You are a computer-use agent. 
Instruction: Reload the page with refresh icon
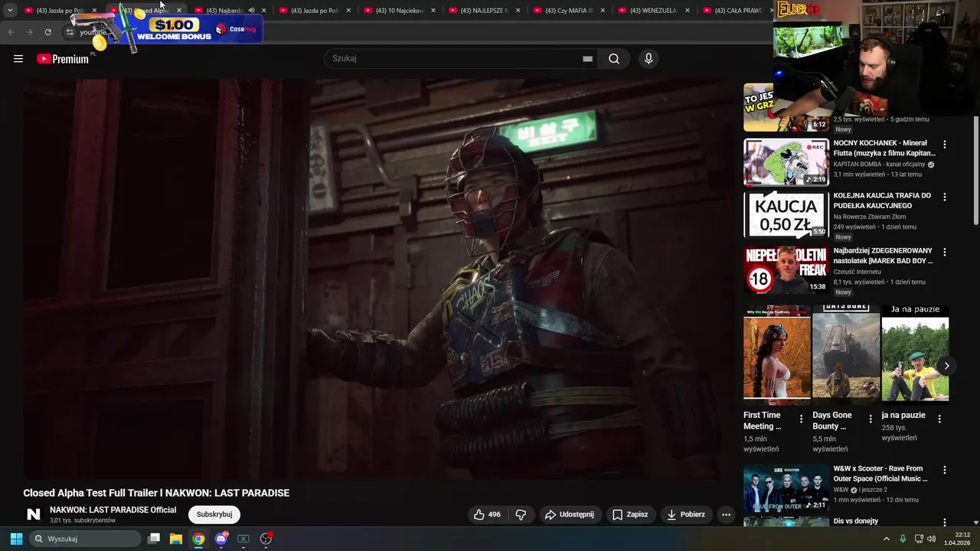[47, 32]
